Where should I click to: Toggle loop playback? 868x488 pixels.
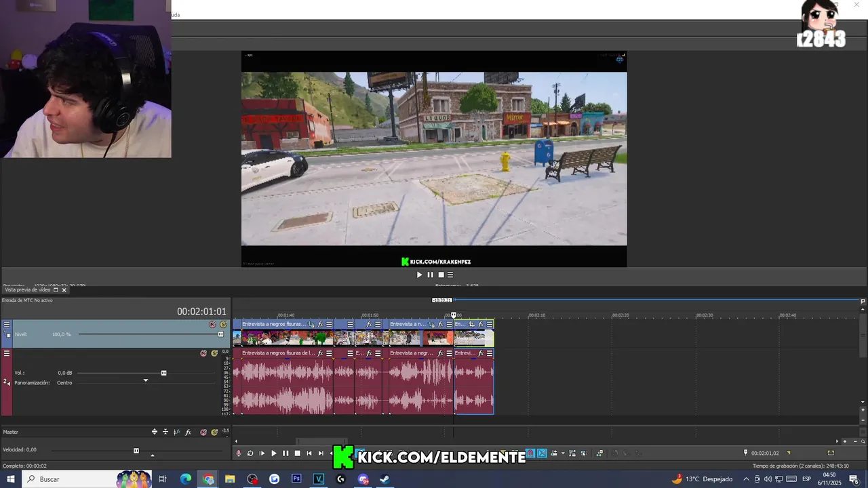tap(250, 453)
